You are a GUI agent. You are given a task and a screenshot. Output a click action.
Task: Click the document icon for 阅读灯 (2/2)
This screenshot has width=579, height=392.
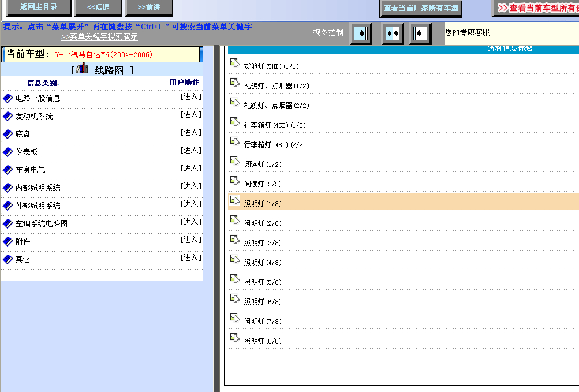click(x=235, y=180)
